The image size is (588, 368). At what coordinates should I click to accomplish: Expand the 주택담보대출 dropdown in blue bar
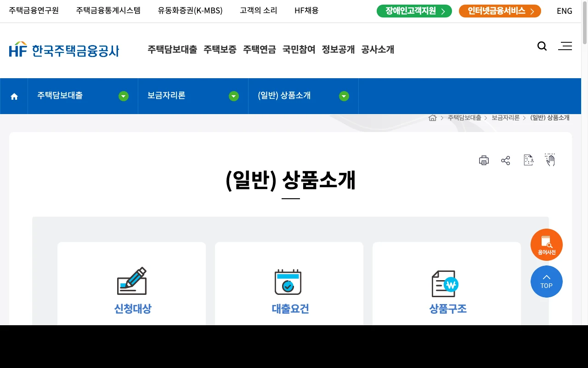pos(124,96)
